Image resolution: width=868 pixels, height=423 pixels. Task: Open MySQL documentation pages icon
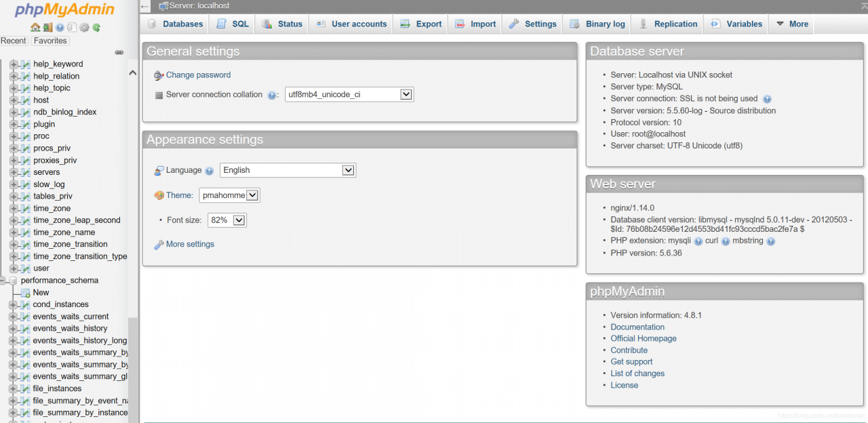pyautogui.click(x=72, y=28)
